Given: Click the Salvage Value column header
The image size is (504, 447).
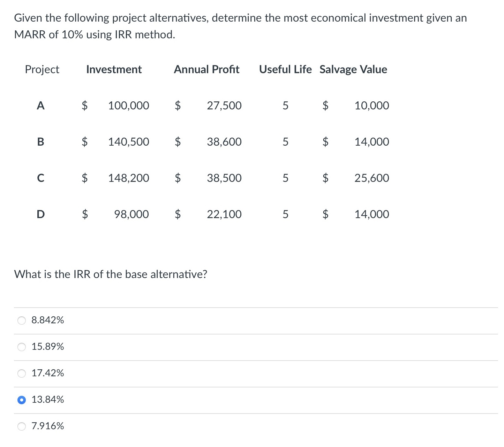Looking at the screenshot, I should [353, 69].
